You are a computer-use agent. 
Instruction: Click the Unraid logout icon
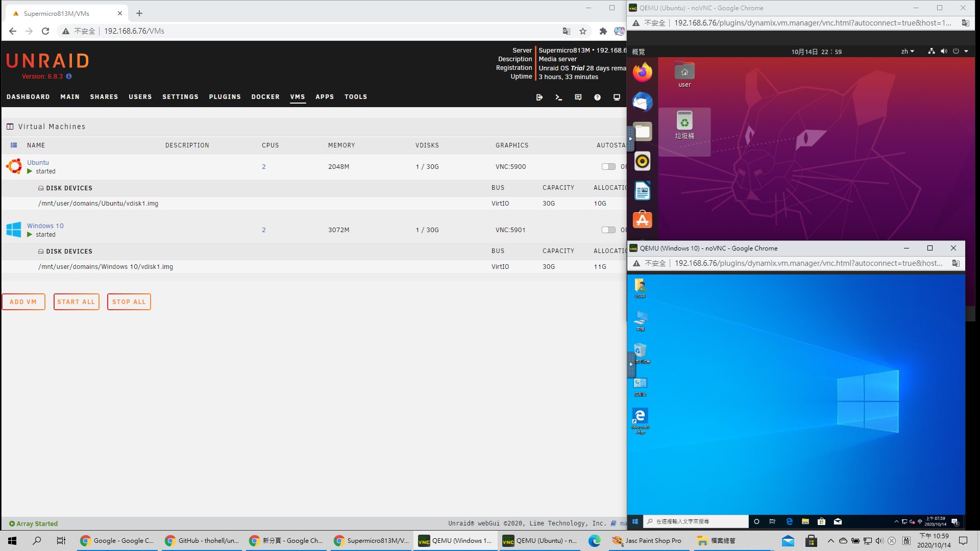pyautogui.click(x=540, y=97)
